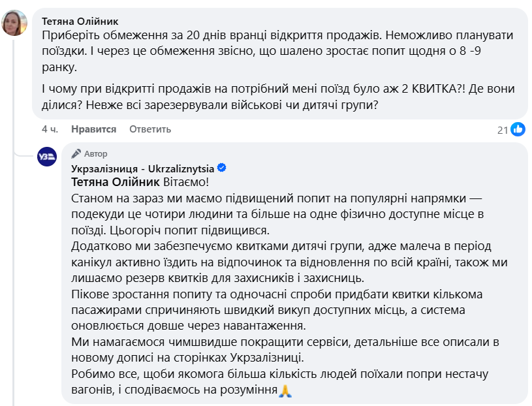Click the praying hands emoji
The width and height of the screenshot is (532, 406).
[x=285, y=392]
